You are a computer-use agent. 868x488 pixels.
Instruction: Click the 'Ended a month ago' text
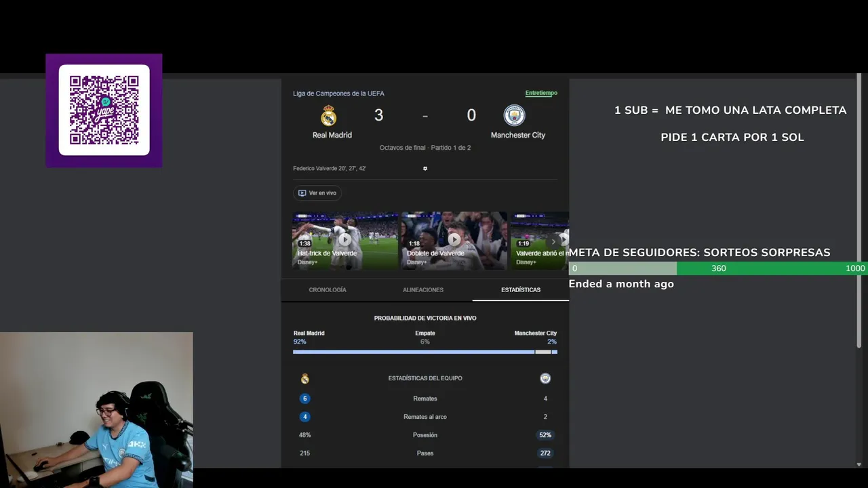coord(621,284)
